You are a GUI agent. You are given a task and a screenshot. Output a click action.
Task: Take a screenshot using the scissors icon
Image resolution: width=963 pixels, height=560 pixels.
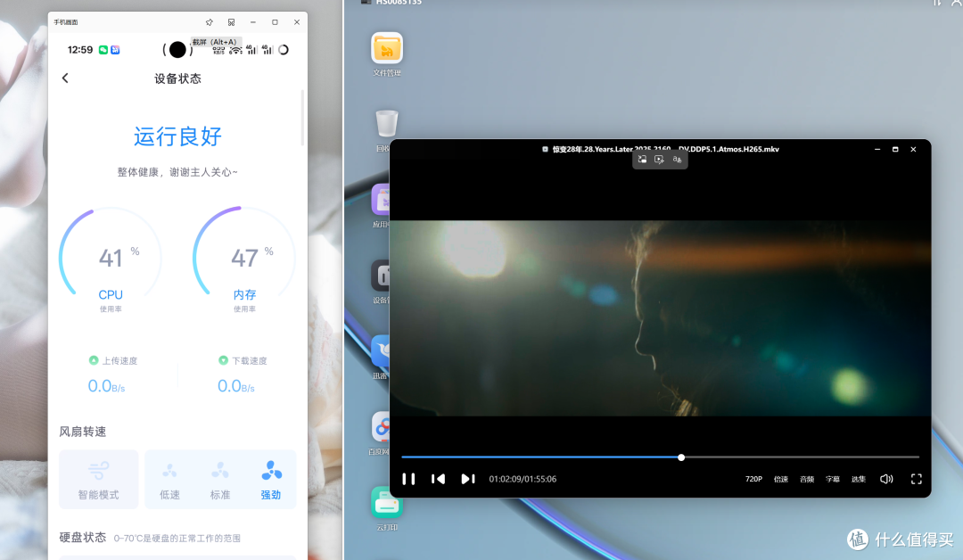[x=232, y=22]
